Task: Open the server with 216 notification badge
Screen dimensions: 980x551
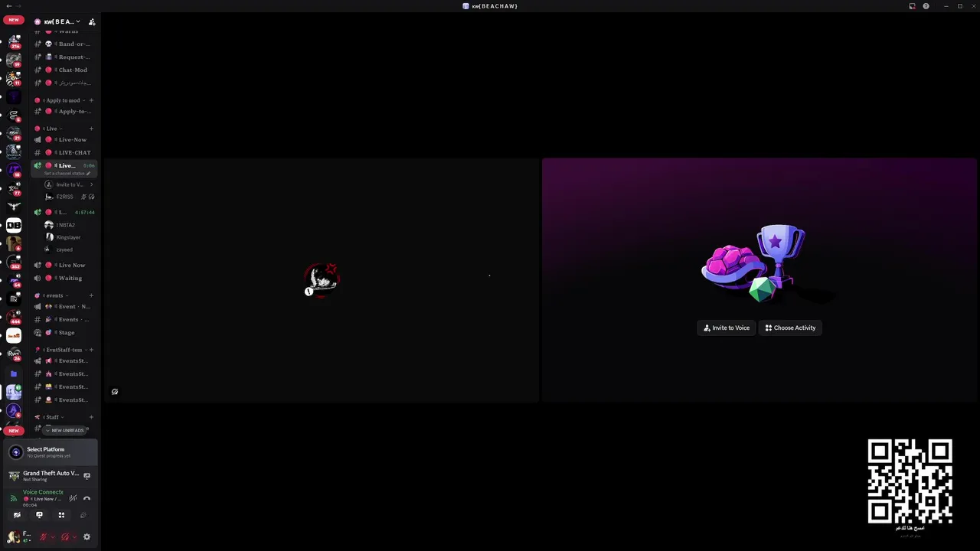Action: (x=14, y=41)
